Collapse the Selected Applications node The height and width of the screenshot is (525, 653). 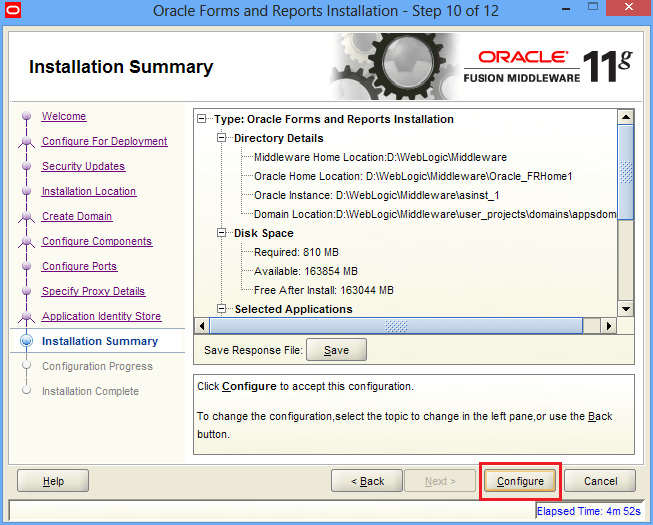pos(222,309)
